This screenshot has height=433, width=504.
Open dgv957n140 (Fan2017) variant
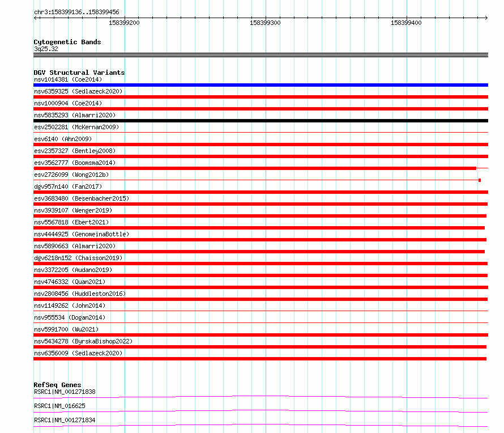pos(68,186)
